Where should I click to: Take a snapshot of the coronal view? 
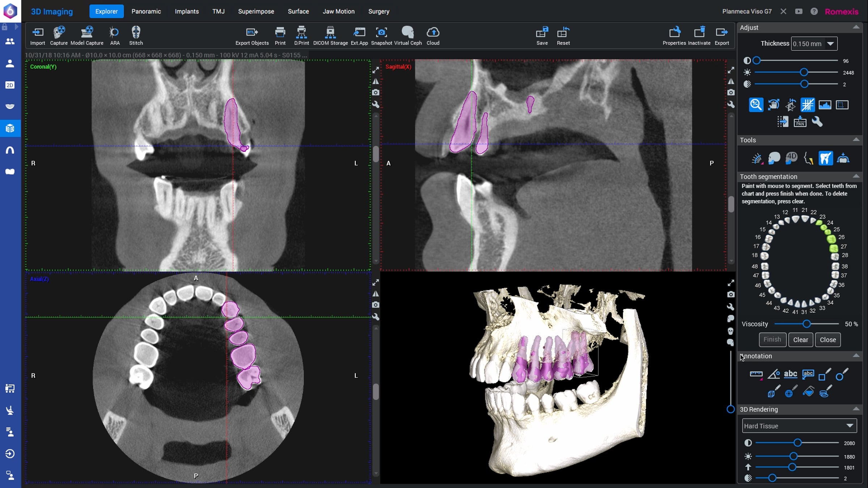[x=376, y=93]
